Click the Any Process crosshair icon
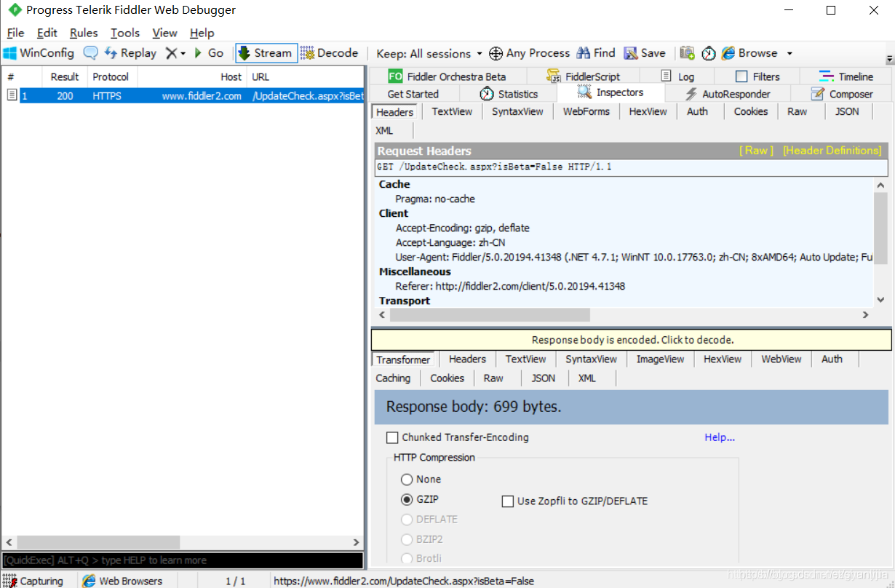 click(496, 53)
